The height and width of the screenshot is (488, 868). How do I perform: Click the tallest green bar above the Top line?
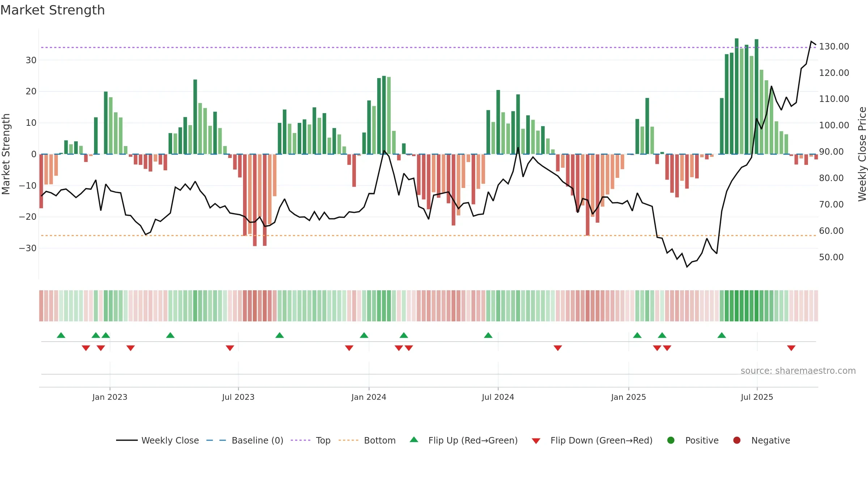click(x=737, y=96)
